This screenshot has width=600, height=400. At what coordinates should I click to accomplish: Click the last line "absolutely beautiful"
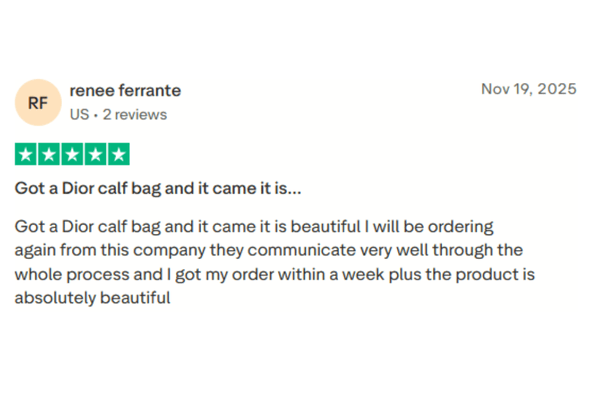(x=94, y=297)
